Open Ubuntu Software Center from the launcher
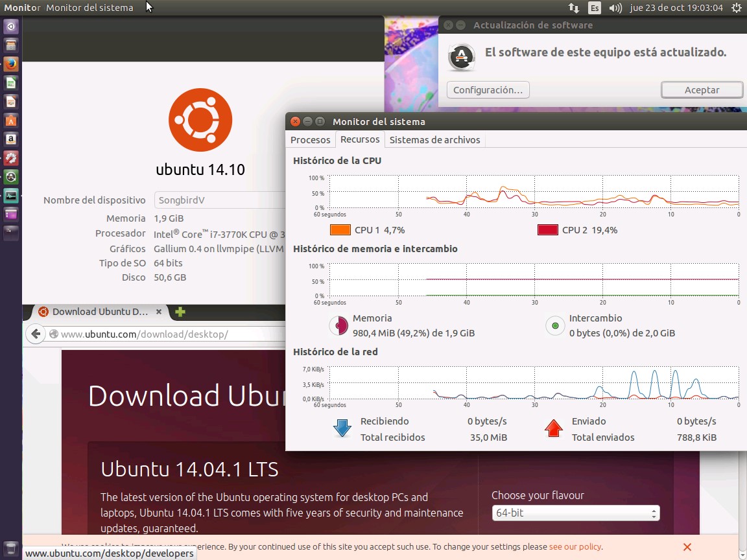Image resolution: width=747 pixels, height=560 pixels. coord(11,121)
